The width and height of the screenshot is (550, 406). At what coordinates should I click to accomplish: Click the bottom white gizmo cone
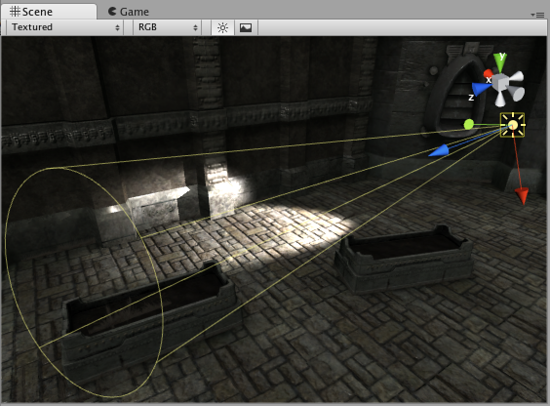tap(499, 99)
